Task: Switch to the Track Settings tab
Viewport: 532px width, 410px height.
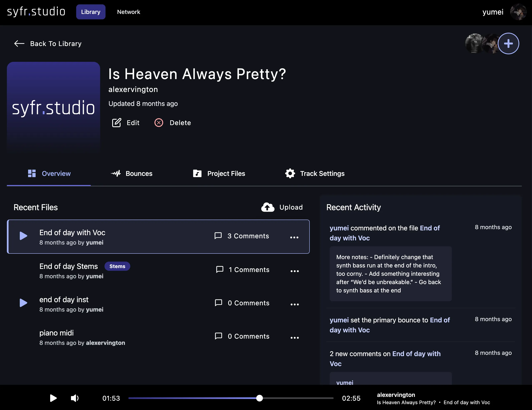Action: pyautogui.click(x=315, y=173)
